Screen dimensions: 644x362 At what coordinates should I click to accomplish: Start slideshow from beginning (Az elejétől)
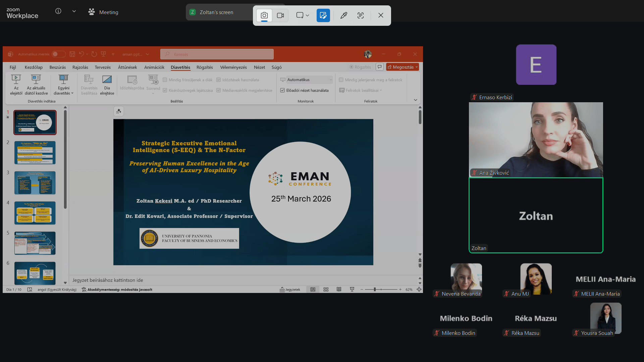coord(16,85)
